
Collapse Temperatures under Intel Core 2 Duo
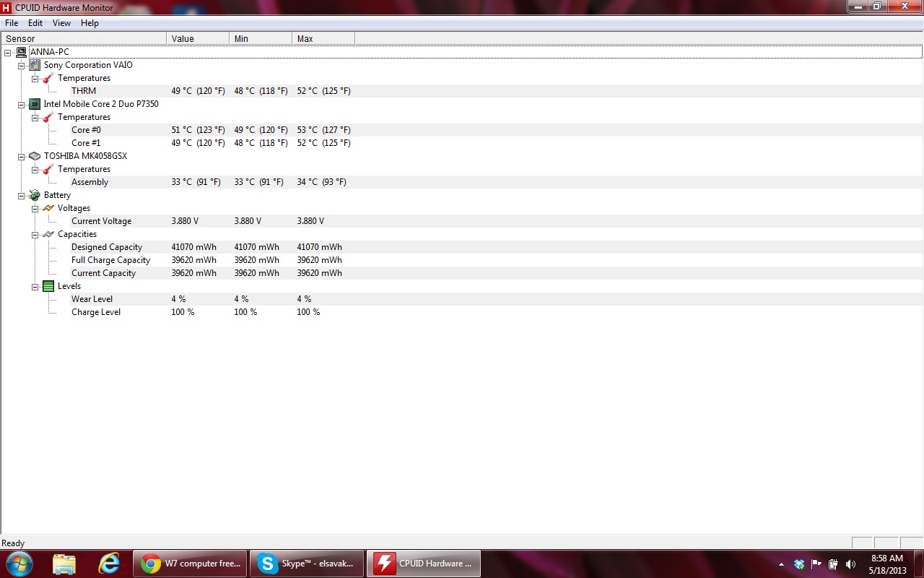tap(35, 117)
